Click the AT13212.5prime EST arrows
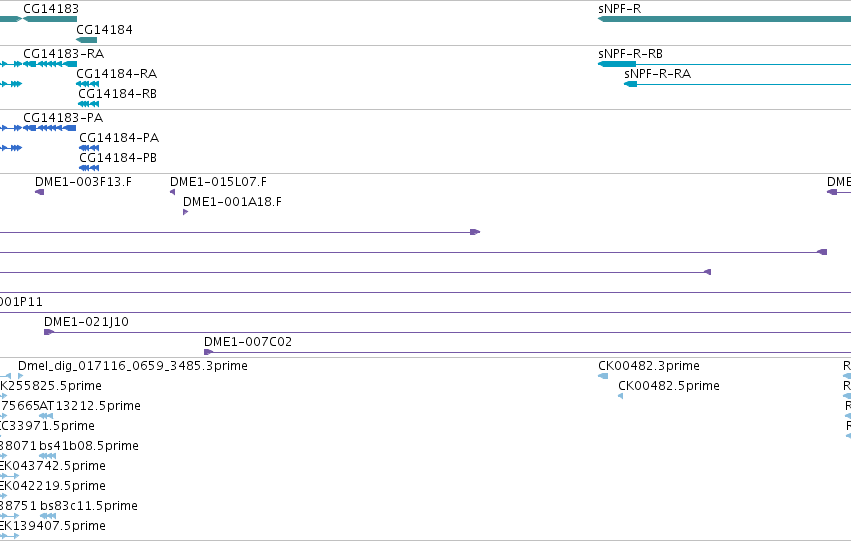This screenshot has height=541, width=851. click(x=46, y=416)
